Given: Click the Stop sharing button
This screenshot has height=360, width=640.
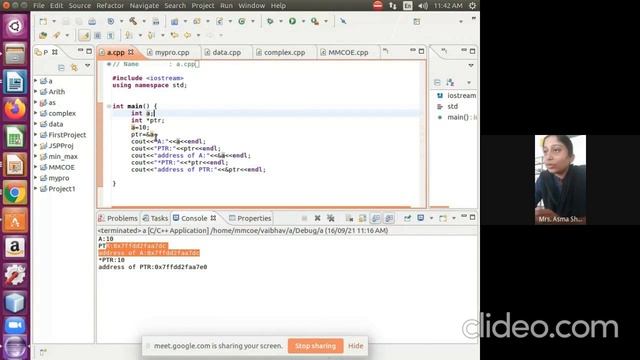Looking at the screenshot, I should [315, 346].
